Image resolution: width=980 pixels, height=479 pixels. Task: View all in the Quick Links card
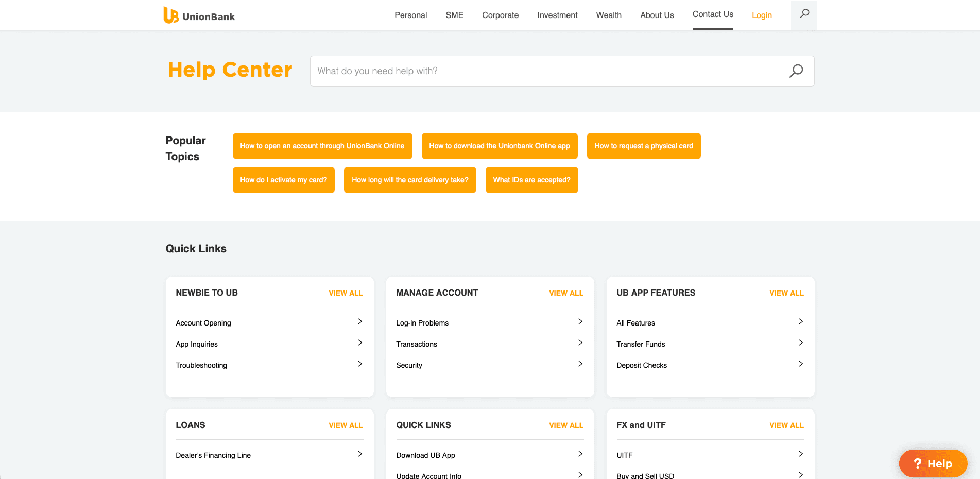566,425
